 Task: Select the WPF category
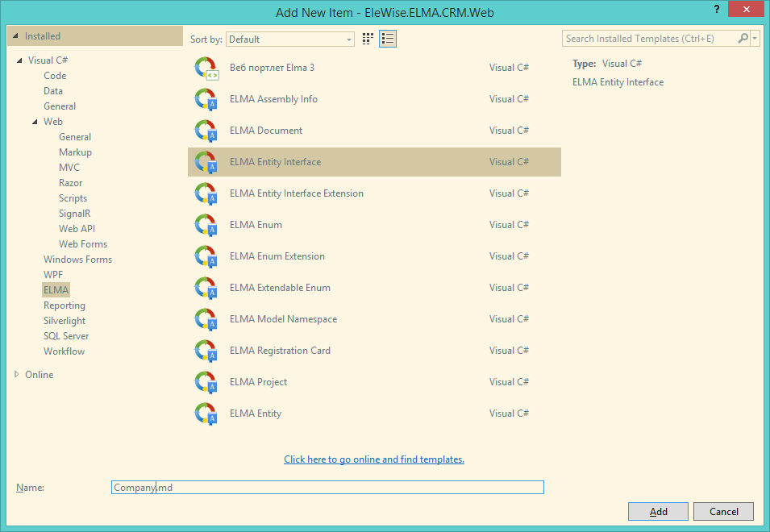coord(53,274)
